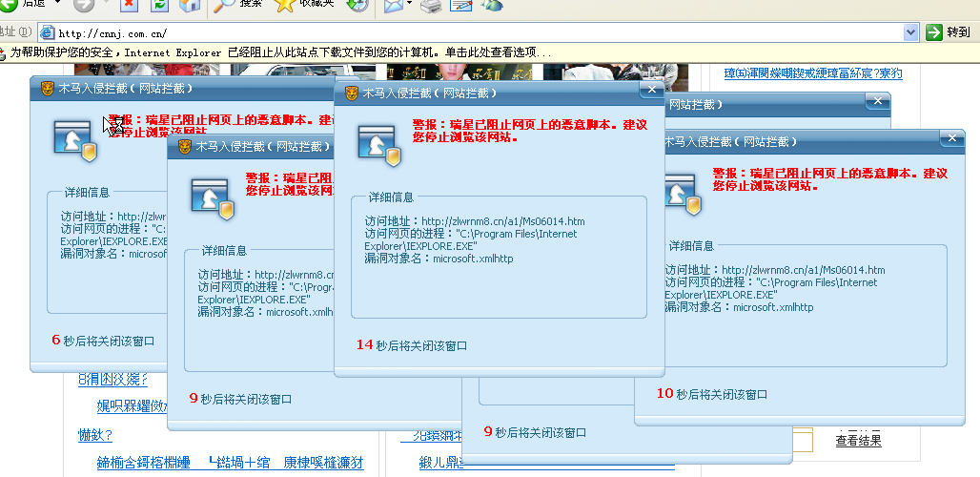Click 漏洞对象名 microsoft.xmlhttp in 10-second popup
Screen dimensions: 980x477
pyautogui.click(x=739, y=307)
